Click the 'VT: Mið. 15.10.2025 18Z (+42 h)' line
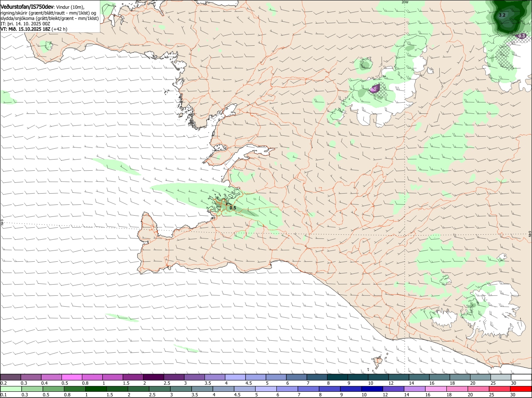 [34, 29]
